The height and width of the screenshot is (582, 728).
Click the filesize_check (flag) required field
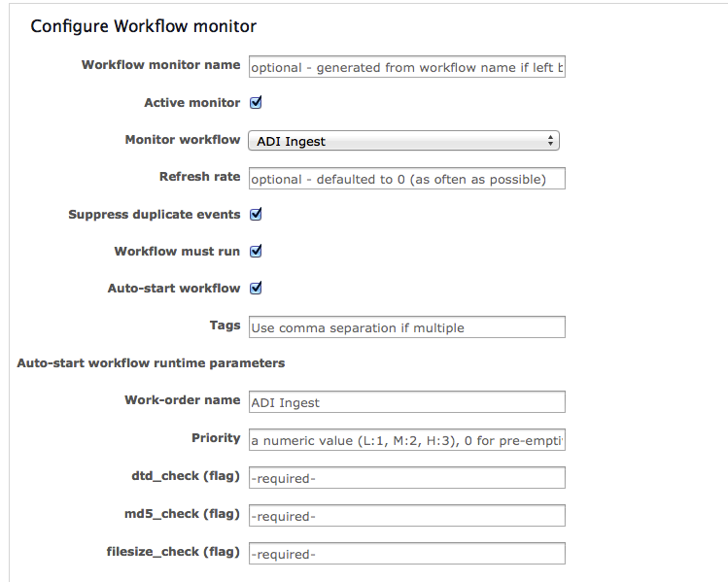[406, 553]
